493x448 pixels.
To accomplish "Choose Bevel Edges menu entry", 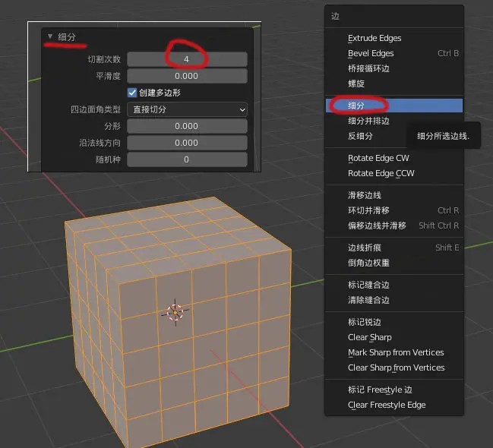I will [x=394, y=53].
